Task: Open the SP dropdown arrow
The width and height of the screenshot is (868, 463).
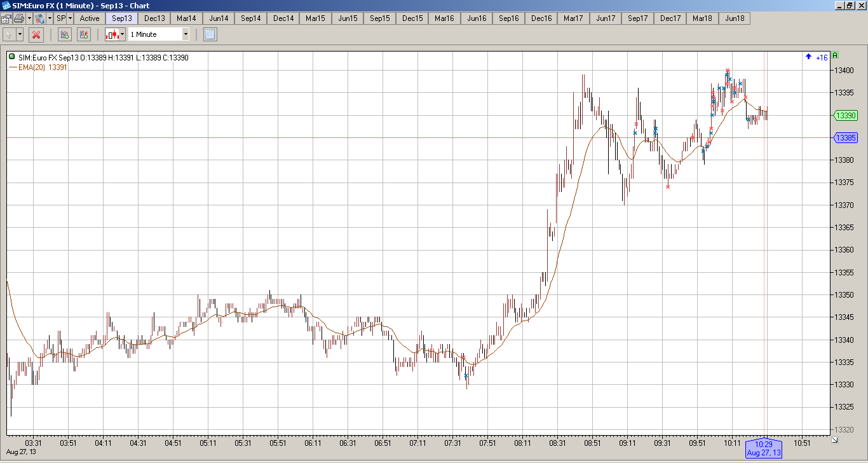Action: point(71,18)
